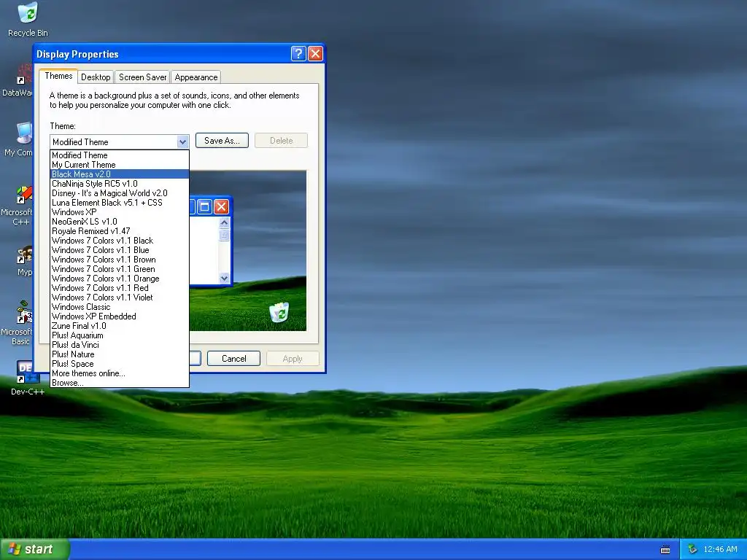Select Luna Element Black v5.1 + CSS
Viewport: 747px width, 560px height.
120,203
